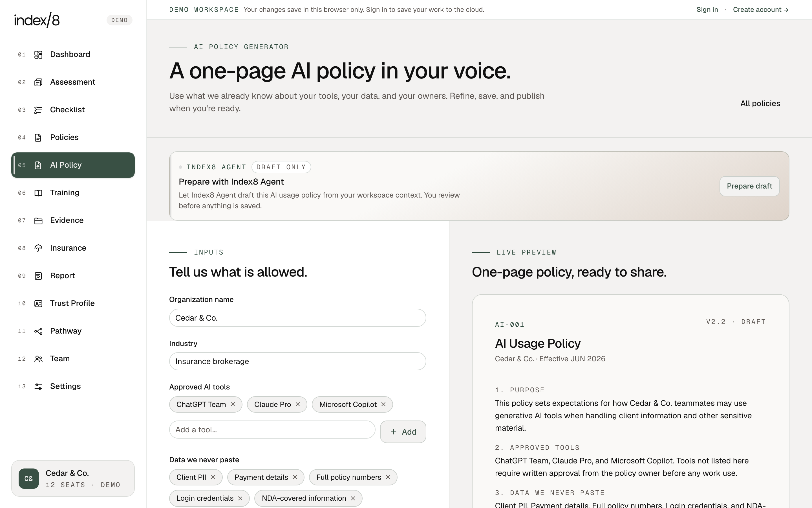This screenshot has height=508, width=812.
Task: Click the DEMO badge beside the logo
Action: click(x=120, y=20)
